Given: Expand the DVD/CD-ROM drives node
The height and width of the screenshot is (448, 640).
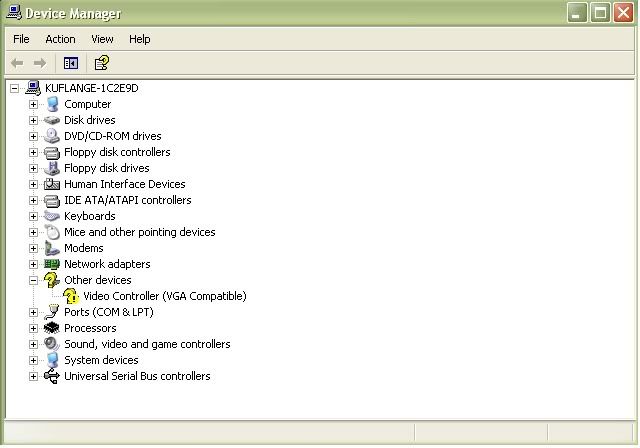Looking at the screenshot, I should [x=33, y=136].
